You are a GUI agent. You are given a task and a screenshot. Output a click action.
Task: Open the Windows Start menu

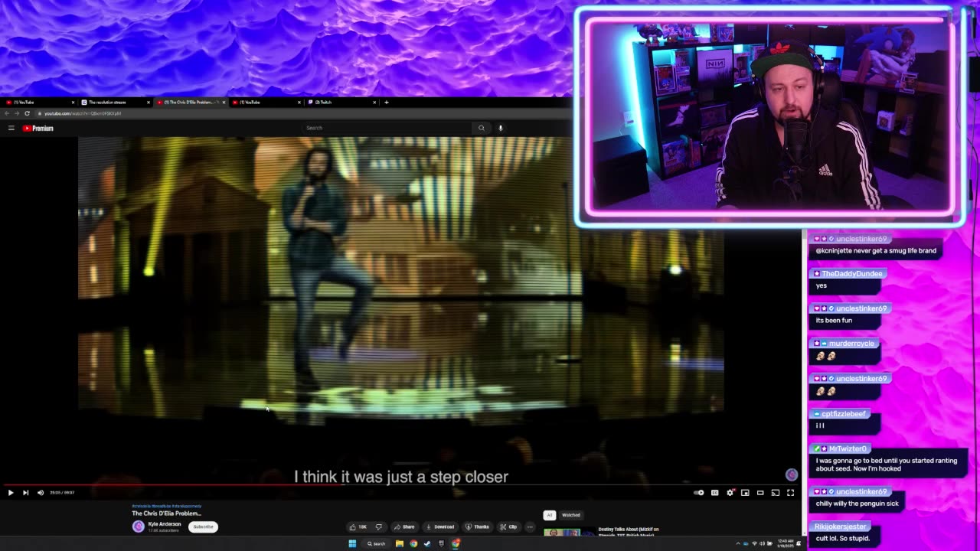(x=352, y=543)
